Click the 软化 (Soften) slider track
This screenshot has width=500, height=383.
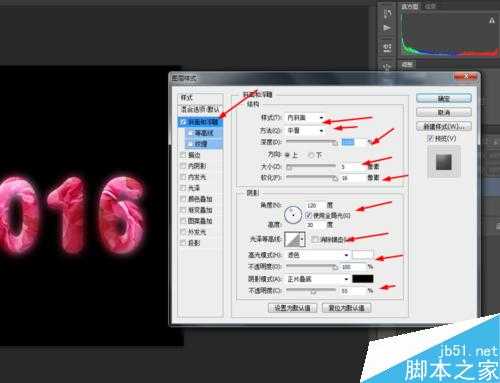311,178
